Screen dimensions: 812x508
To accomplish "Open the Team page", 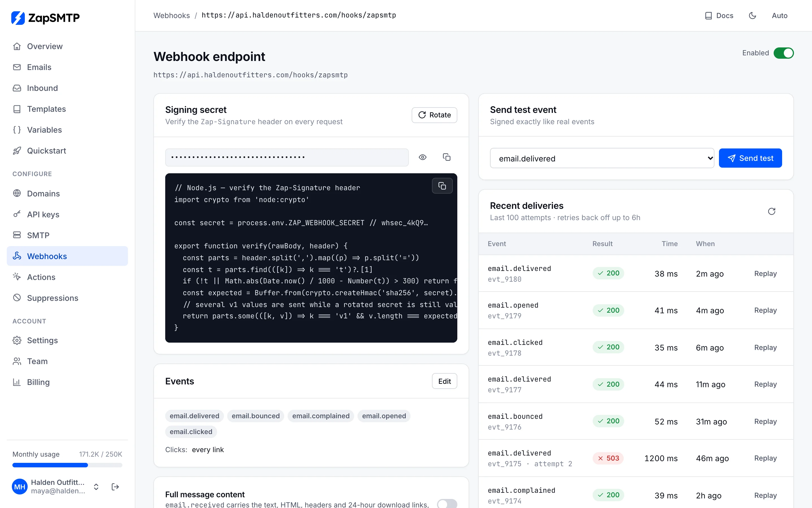I will (67, 361).
